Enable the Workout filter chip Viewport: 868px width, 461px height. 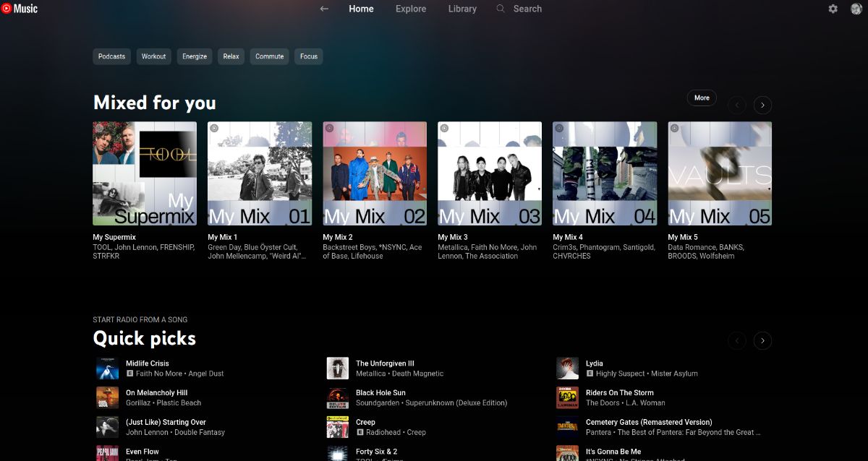(153, 56)
